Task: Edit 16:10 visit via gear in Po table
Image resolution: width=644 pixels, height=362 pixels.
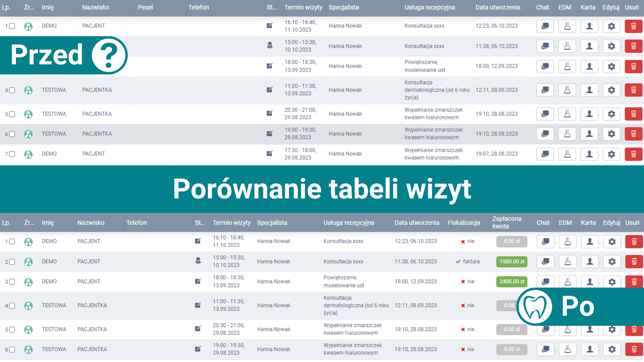Action: click(612, 241)
